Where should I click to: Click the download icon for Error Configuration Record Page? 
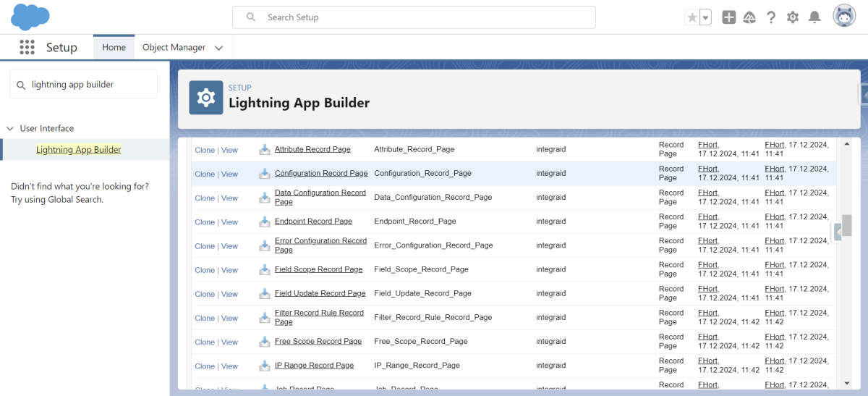click(265, 245)
